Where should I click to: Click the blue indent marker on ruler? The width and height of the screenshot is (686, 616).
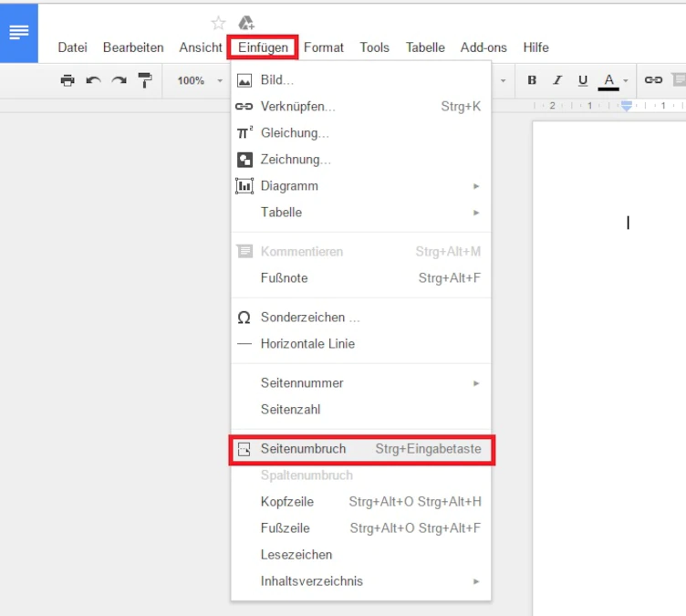627,106
